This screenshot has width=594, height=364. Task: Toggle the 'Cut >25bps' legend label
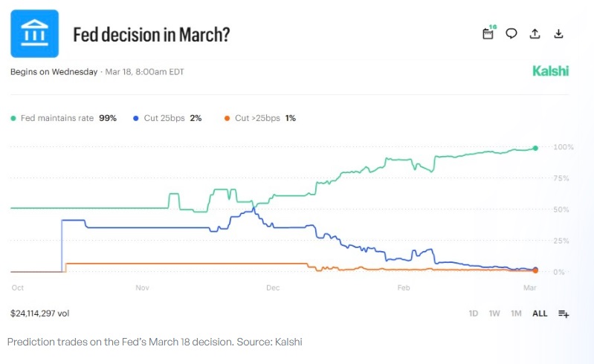tap(257, 118)
